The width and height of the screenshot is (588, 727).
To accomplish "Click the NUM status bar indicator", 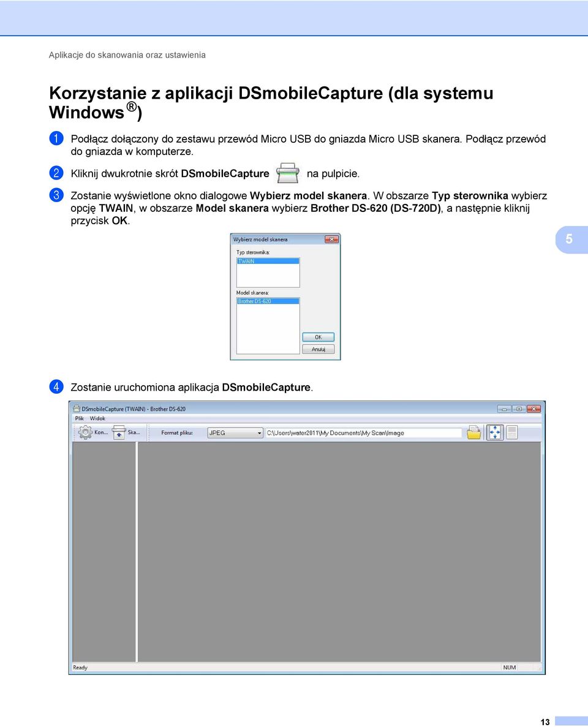I will (509, 667).
